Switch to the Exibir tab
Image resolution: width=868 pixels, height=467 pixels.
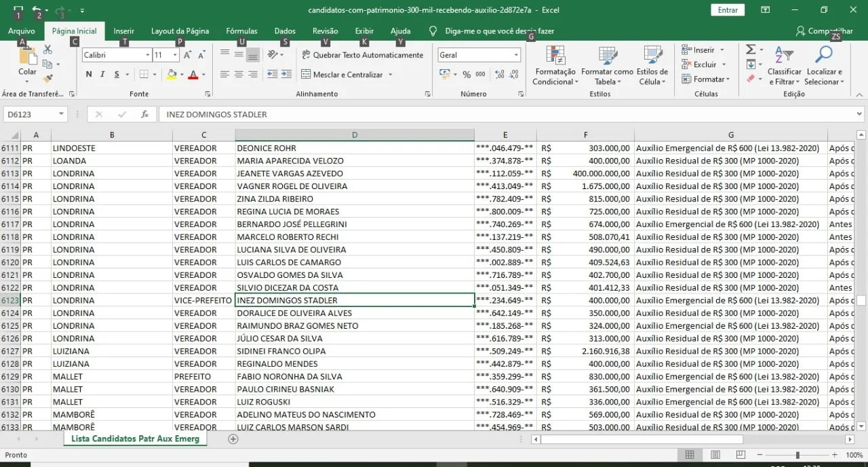point(364,31)
